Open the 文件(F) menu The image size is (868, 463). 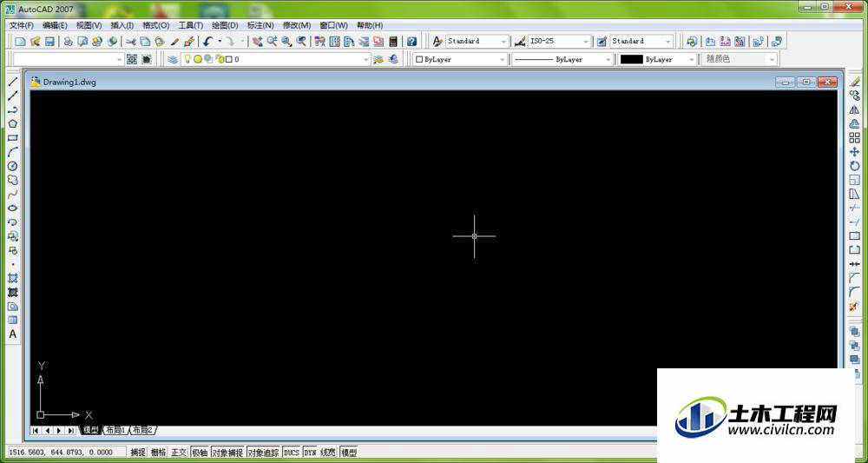click(21, 25)
